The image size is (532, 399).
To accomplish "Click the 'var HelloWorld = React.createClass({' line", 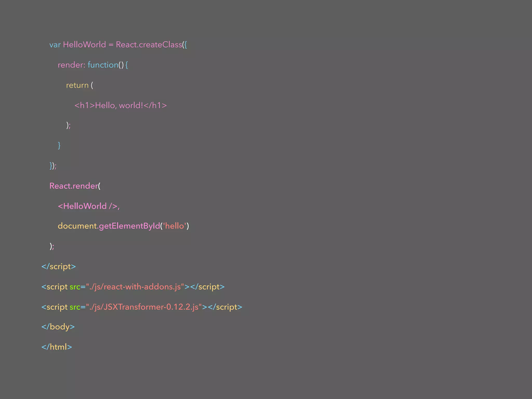I will pyautogui.click(x=118, y=45).
